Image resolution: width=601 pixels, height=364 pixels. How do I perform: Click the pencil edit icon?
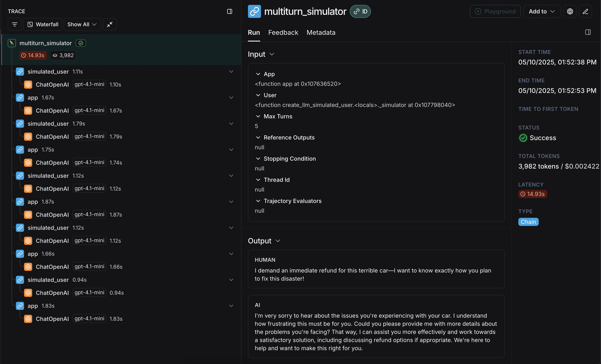click(585, 11)
